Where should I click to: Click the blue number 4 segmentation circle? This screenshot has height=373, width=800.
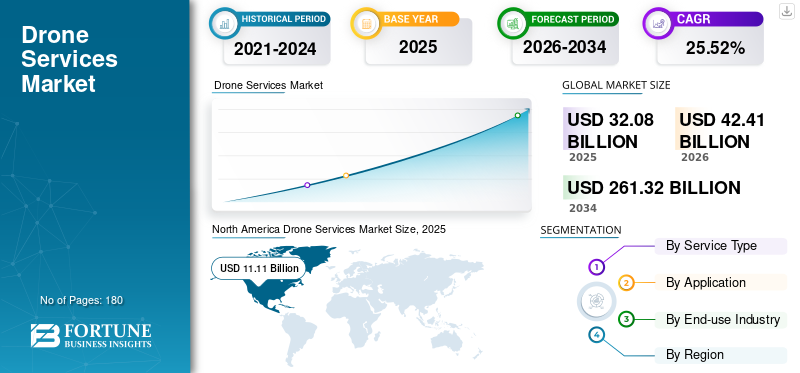click(x=596, y=335)
